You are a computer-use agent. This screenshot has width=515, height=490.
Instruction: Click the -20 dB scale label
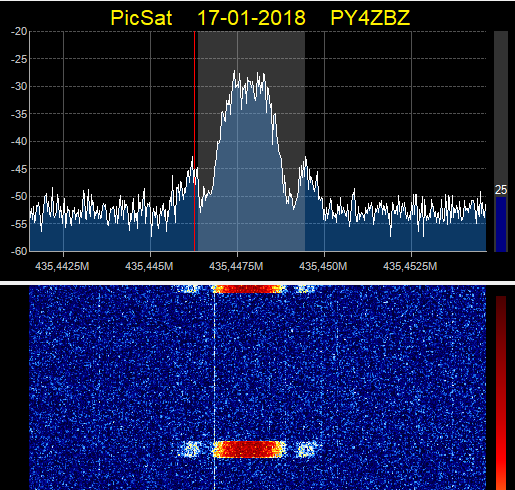pos(19,31)
